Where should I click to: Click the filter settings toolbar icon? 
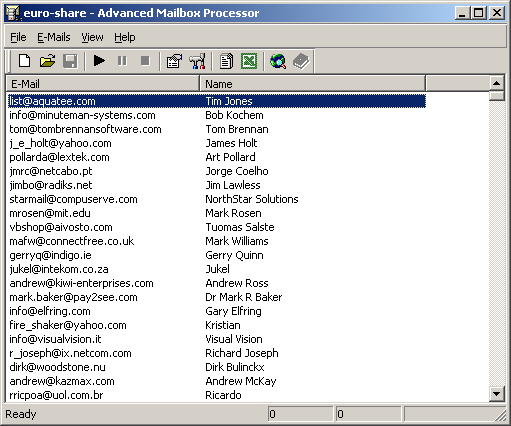(x=197, y=61)
